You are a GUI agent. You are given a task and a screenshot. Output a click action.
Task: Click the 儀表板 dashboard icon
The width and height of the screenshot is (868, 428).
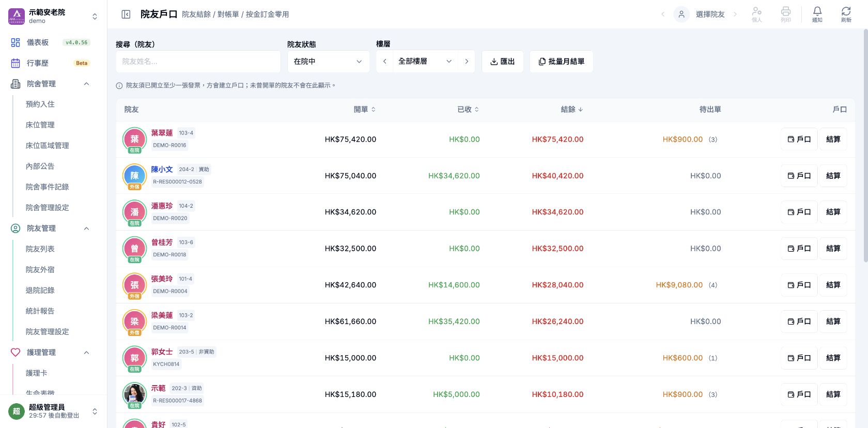pos(16,42)
